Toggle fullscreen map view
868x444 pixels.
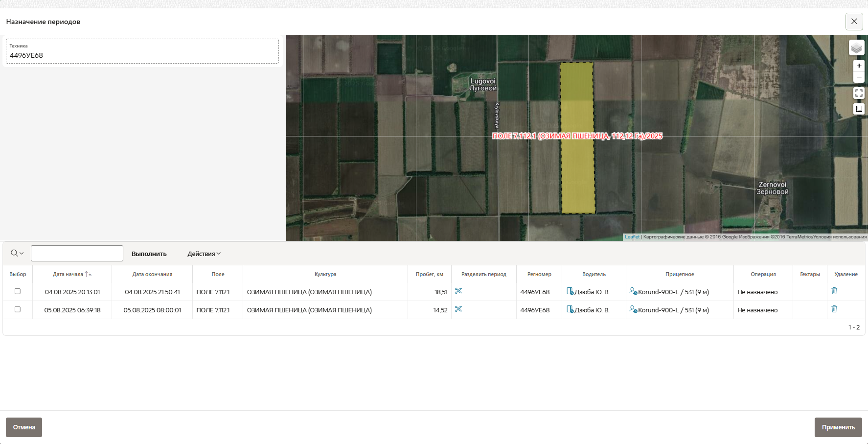[x=859, y=93]
